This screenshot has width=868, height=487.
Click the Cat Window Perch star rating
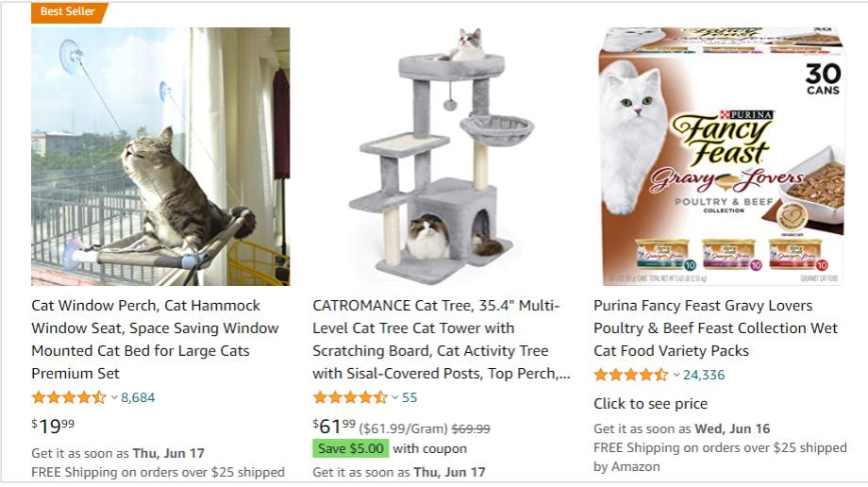click(69, 397)
